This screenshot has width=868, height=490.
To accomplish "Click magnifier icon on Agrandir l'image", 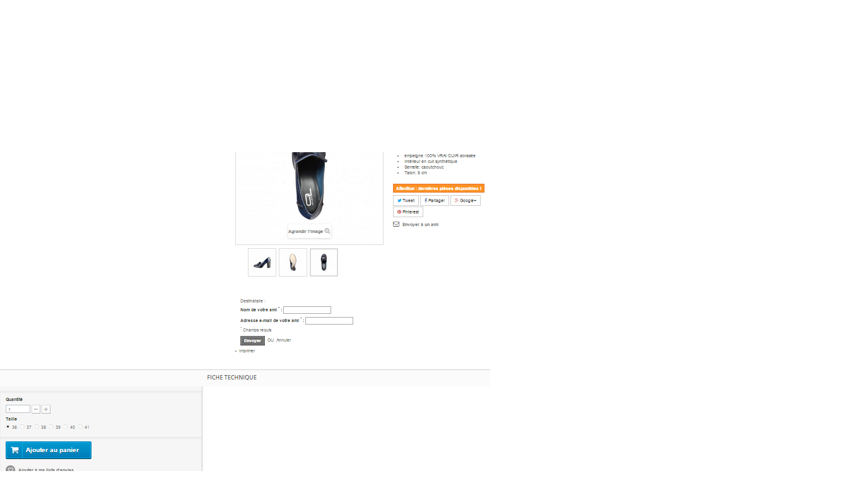I will click(327, 231).
